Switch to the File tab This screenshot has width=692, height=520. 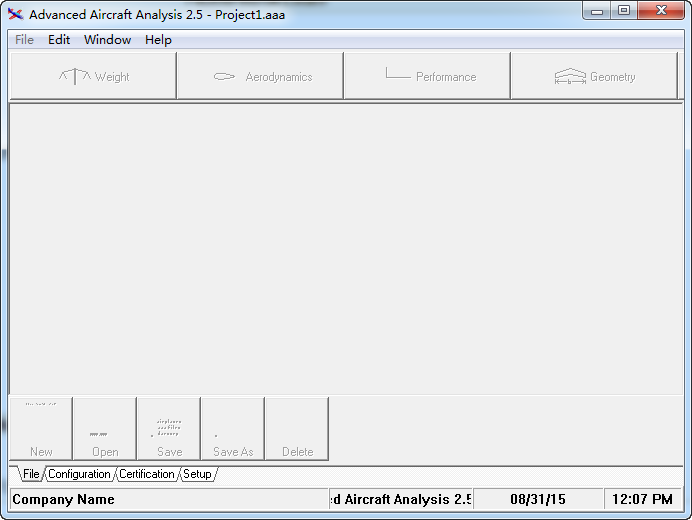(x=31, y=474)
